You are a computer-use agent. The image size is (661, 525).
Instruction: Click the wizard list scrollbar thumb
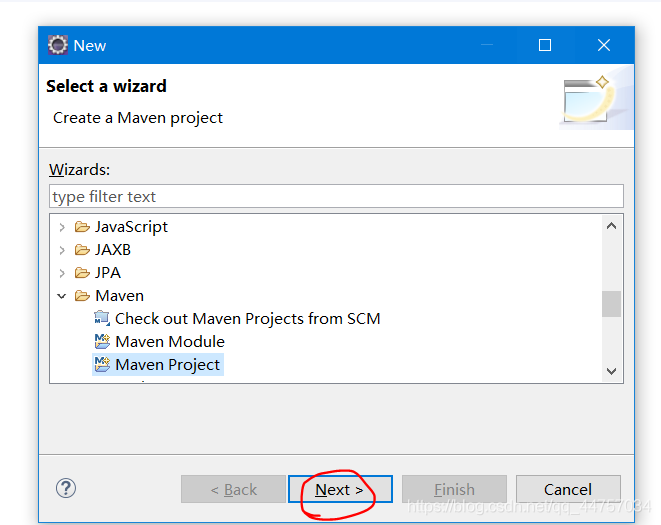tap(611, 304)
